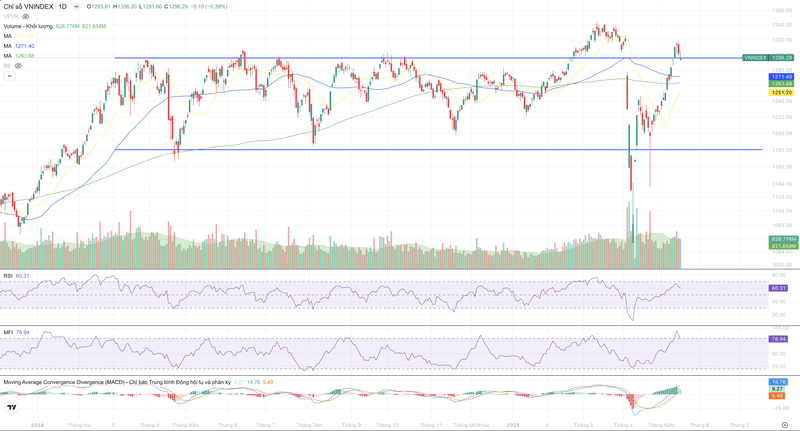Click the Tháng Mười hai time axis label
This screenshot has width=800, height=431.
point(471,425)
